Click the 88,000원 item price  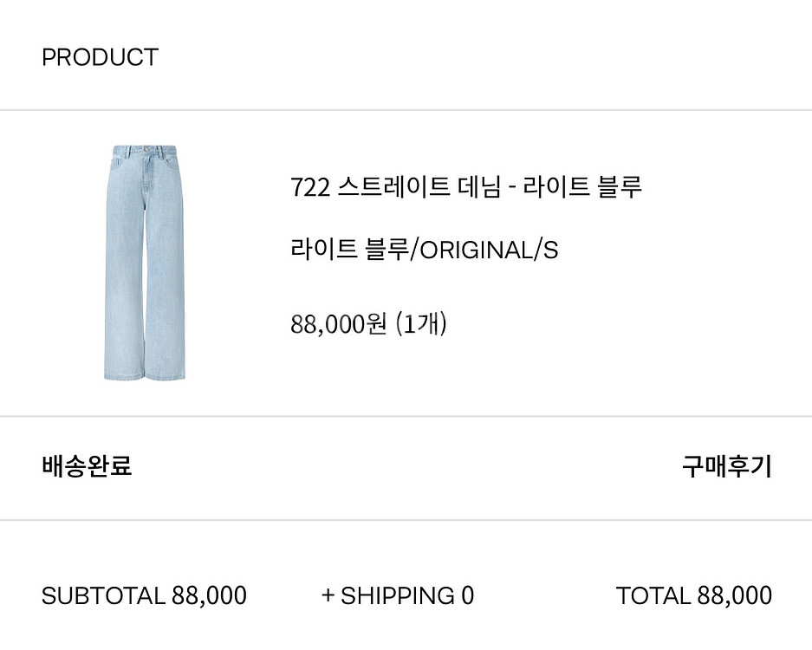(338, 324)
